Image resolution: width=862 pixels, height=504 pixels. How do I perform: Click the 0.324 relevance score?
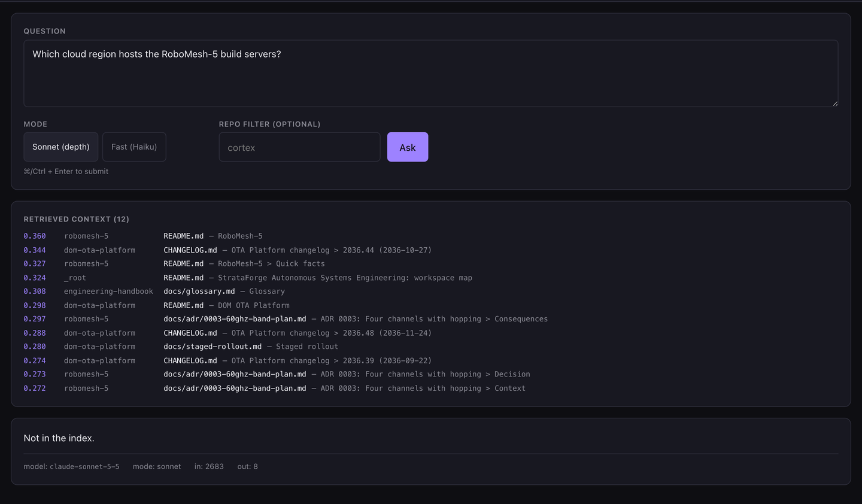(35, 278)
